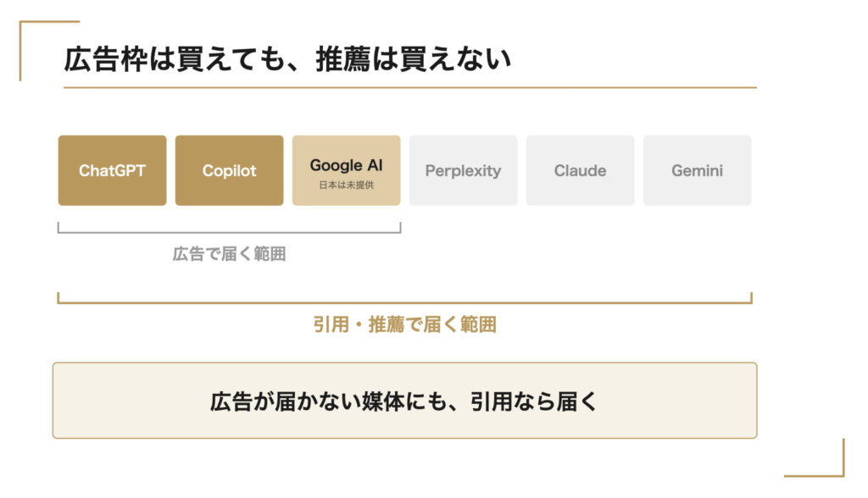Click 引用・推薦 in the gold caption
Screen dimensions: 868x498
click(359, 324)
